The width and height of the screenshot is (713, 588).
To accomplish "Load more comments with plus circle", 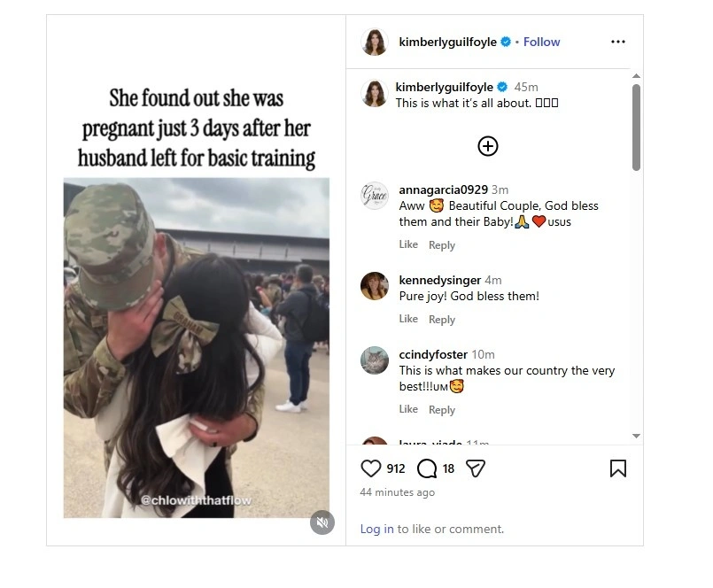I will click(488, 146).
